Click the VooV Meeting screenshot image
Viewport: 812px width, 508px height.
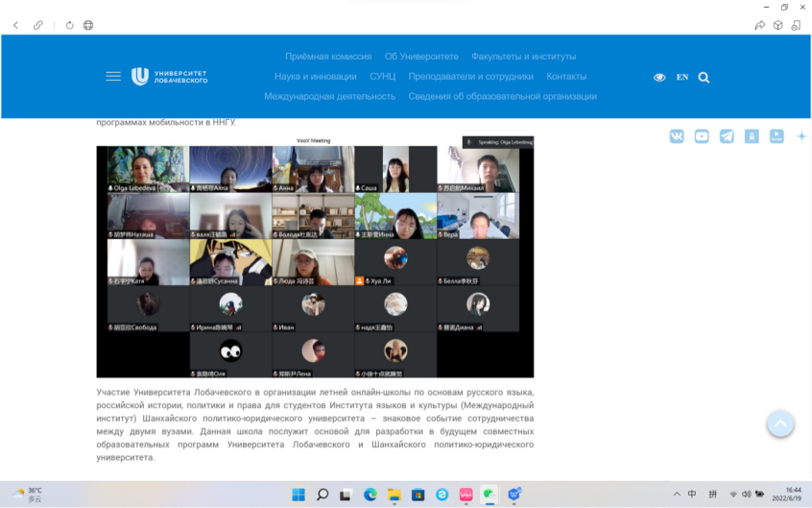[x=315, y=257]
